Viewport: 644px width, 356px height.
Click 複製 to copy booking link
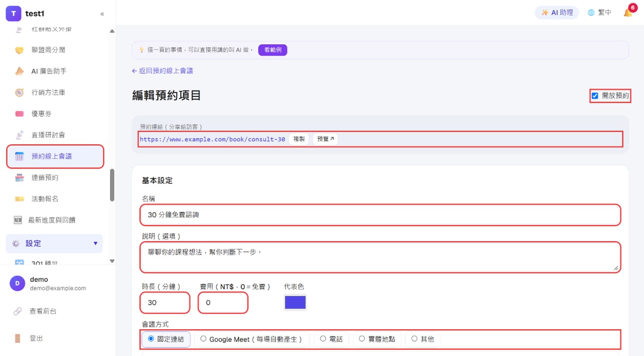coord(299,139)
